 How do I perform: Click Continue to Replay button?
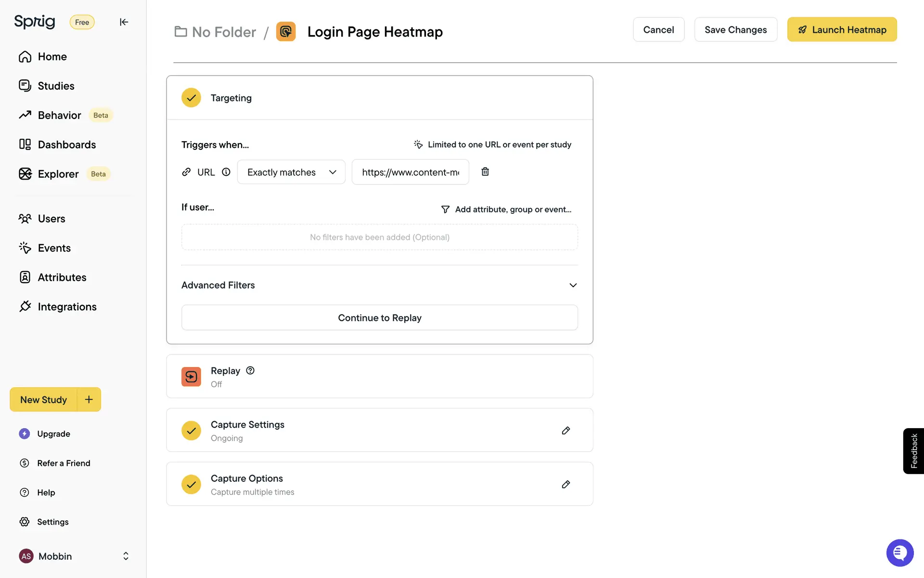pyautogui.click(x=379, y=318)
